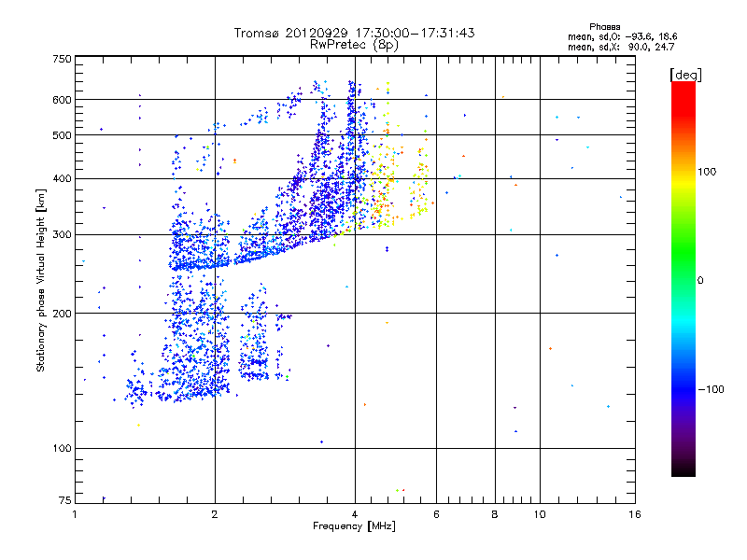Click x-axis tick label '4'

tap(355, 514)
